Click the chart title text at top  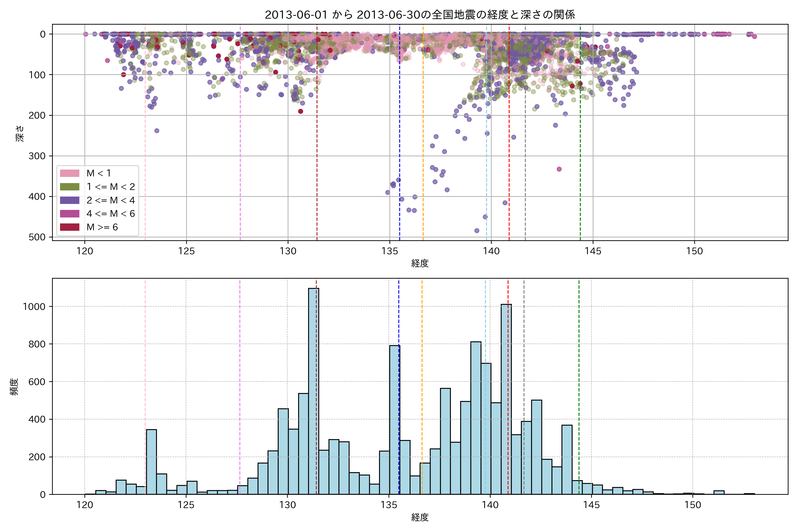[x=420, y=15]
